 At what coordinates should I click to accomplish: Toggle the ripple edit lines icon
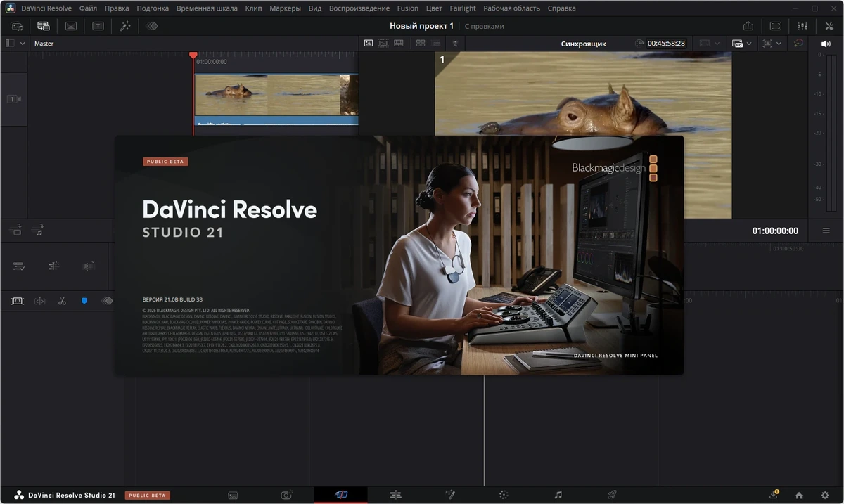(54, 266)
